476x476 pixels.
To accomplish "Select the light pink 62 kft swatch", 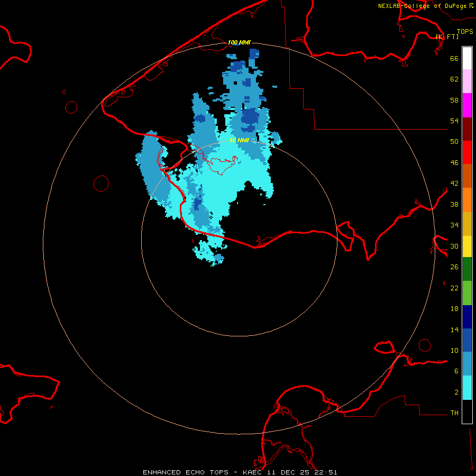I will pyautogui.click(x=467, y=81).
